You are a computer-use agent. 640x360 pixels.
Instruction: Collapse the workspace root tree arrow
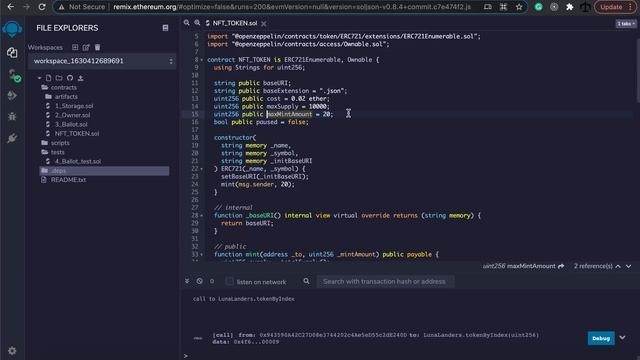[39, 78]
